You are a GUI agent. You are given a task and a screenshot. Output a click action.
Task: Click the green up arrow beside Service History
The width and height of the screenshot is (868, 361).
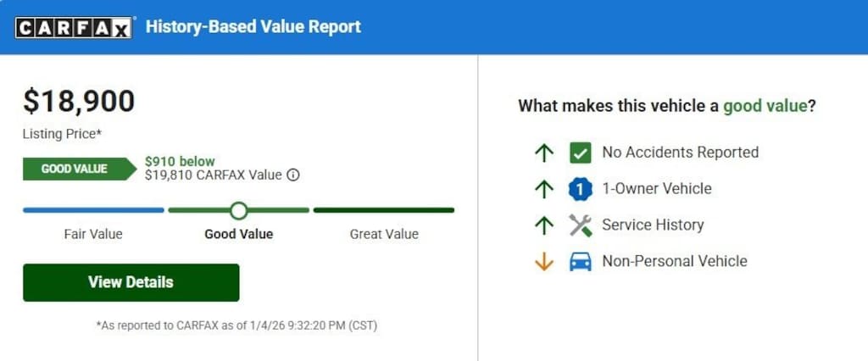(544, 225)
